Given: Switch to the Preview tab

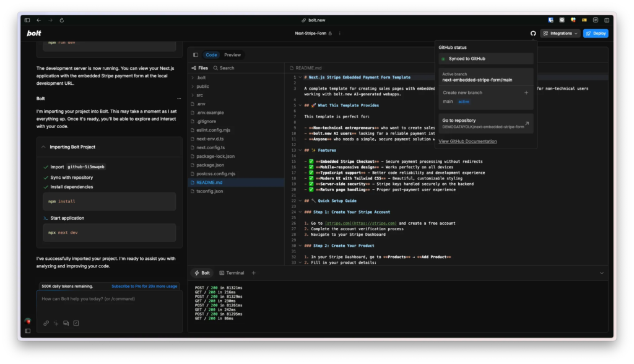Looking at the screenshot, I should point(233,55).
